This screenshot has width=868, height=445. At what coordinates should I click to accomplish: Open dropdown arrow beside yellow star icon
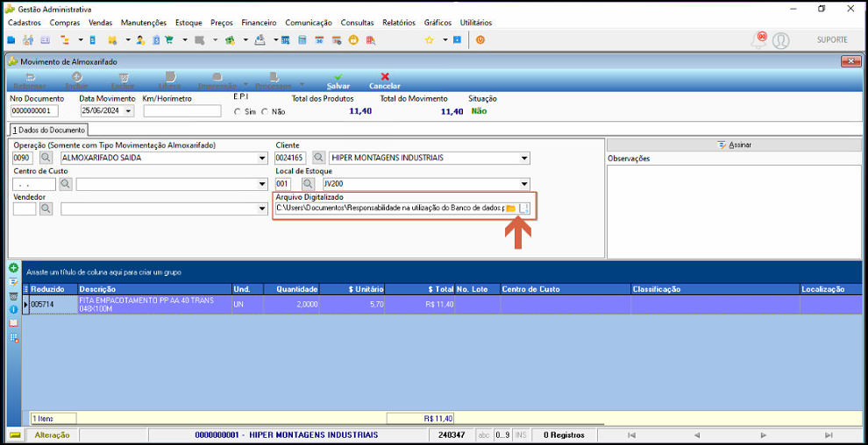point(445,39)
